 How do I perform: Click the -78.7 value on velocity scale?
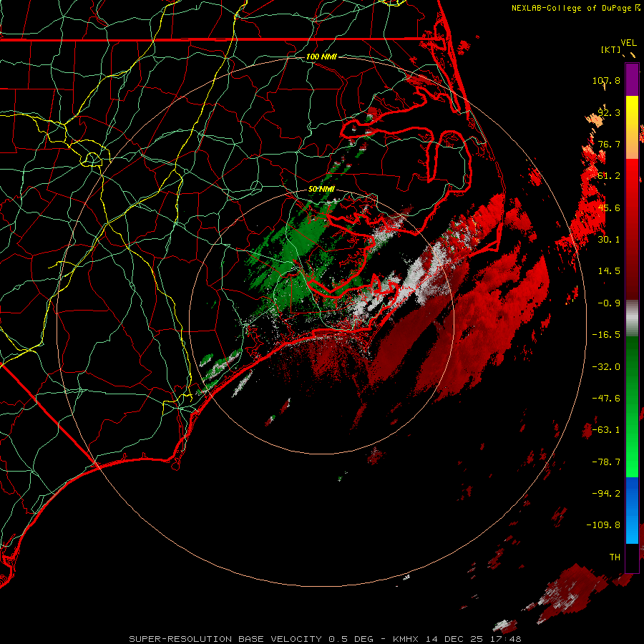pos(606,462)
